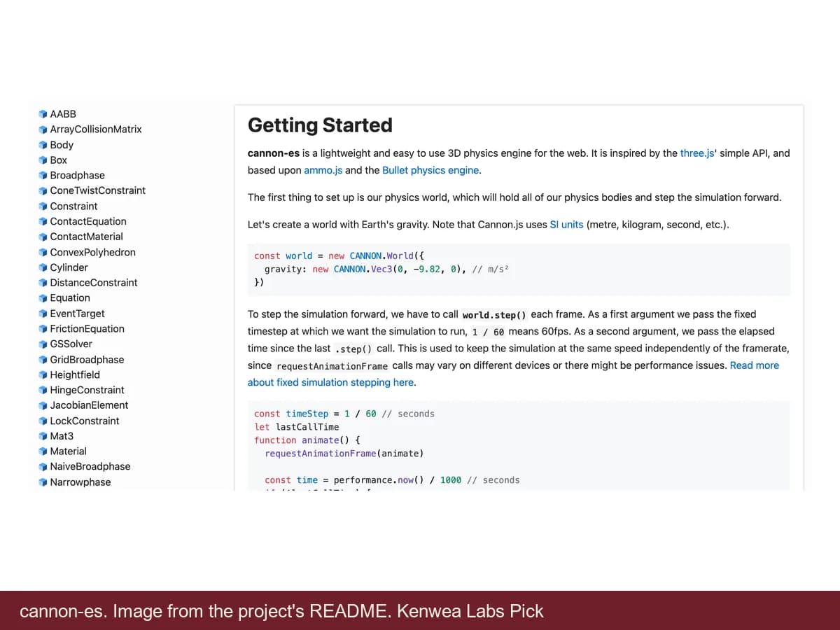This screenshot has height=630, width=840.
Task: Click the cube icon next to GridBroadphase
Action: point(43,360)
